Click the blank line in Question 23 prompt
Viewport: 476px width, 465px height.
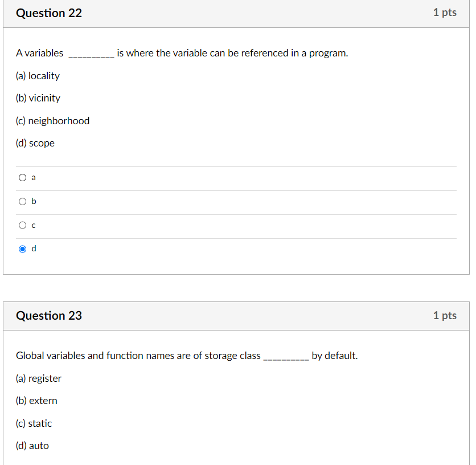tap(286, 359)
